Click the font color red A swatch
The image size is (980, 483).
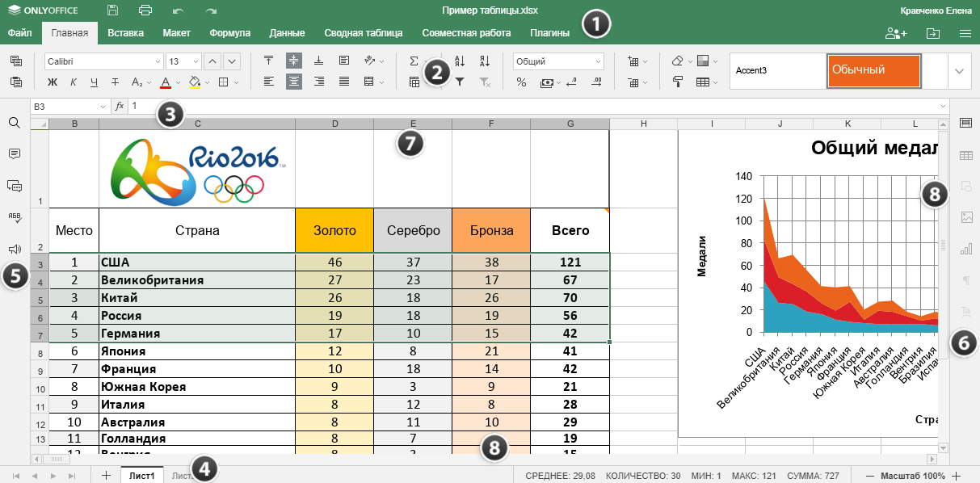click(x=166, y=82)
